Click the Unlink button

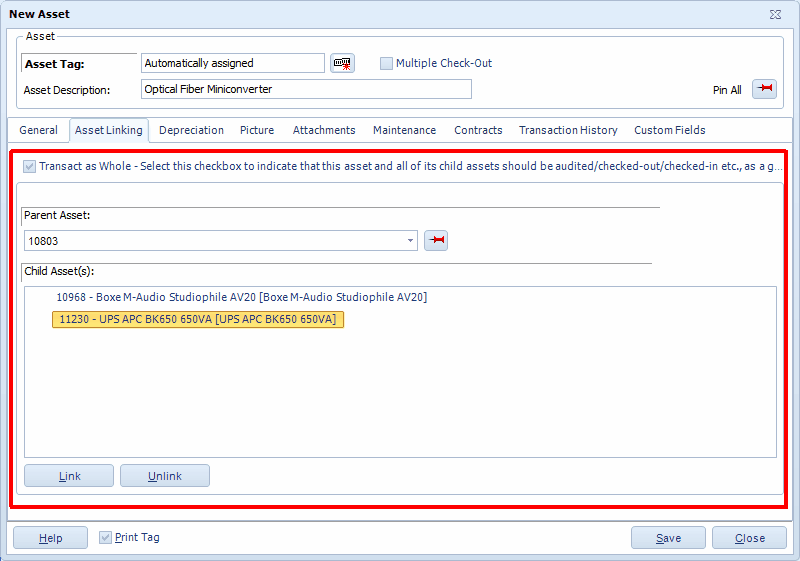coord(165,476)
